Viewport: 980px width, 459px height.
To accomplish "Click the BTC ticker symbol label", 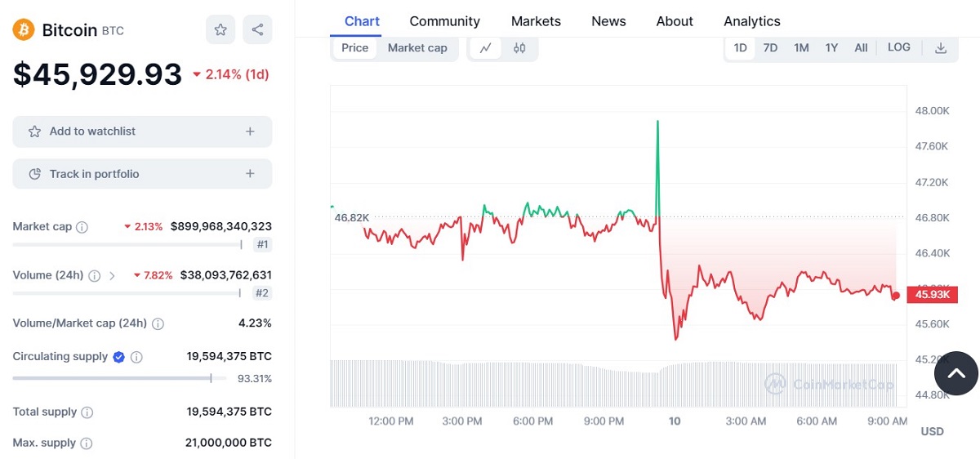I will [113, 31].
